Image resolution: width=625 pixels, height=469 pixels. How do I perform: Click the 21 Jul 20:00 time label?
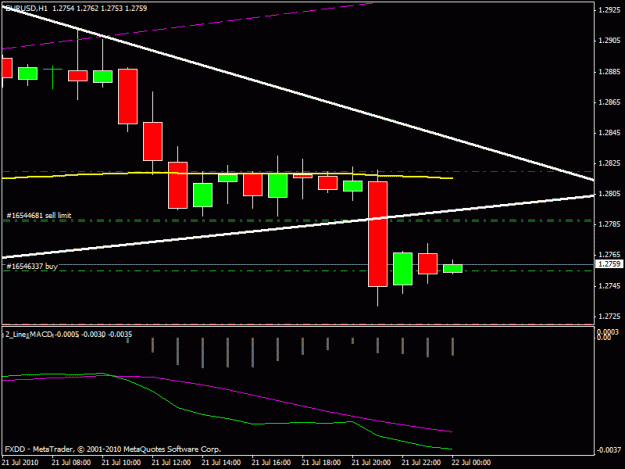371,462
